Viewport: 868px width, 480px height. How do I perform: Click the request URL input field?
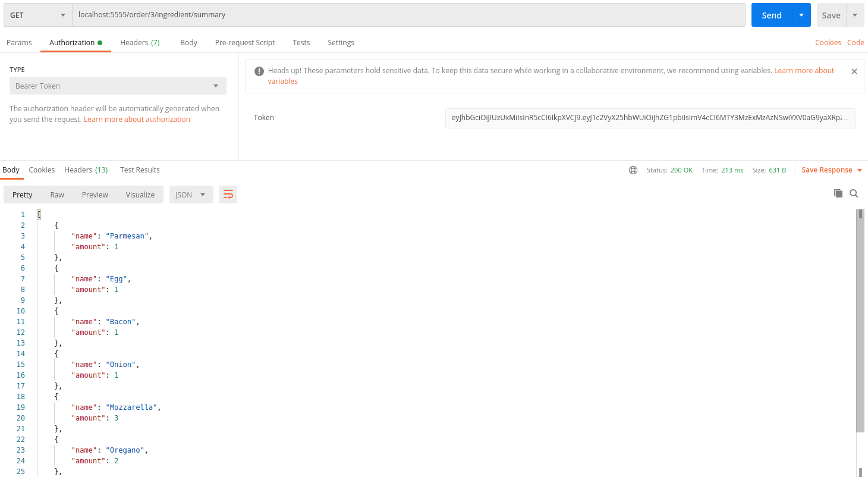click(408, 15)
